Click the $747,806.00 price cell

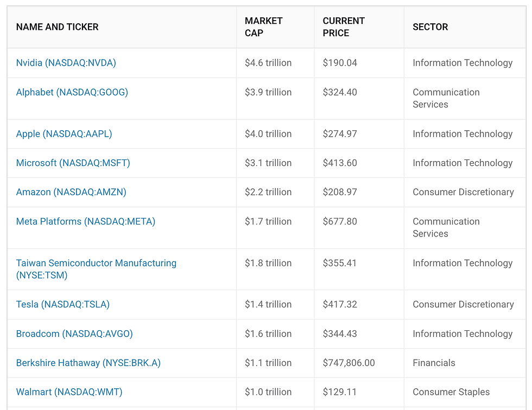pos(349,363)
